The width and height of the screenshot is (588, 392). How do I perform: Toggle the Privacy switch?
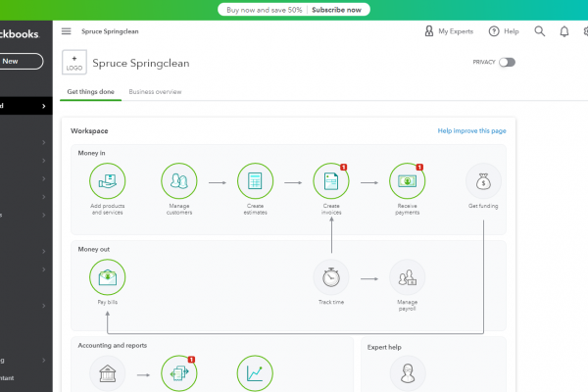pyautogui.click(x=507, y=63)
